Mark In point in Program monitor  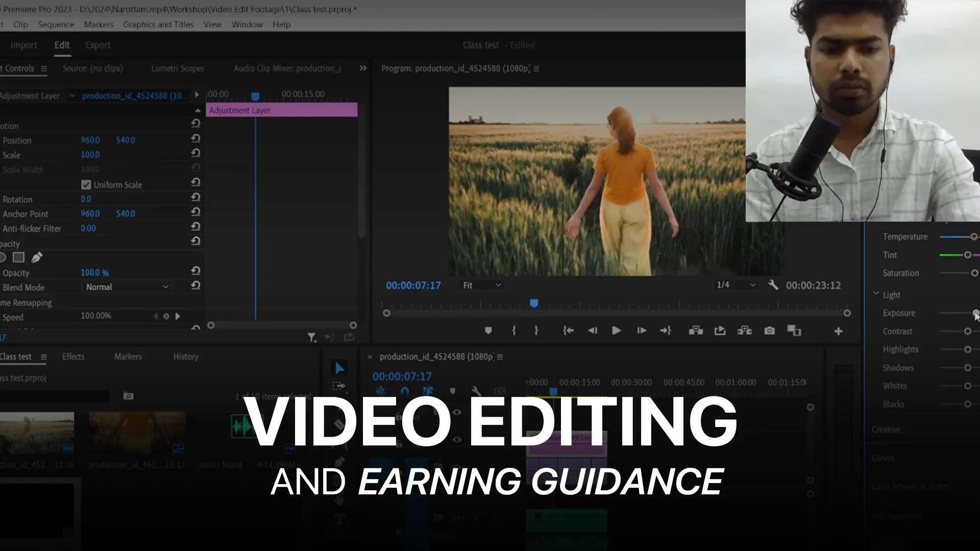(x=513, y=331)
